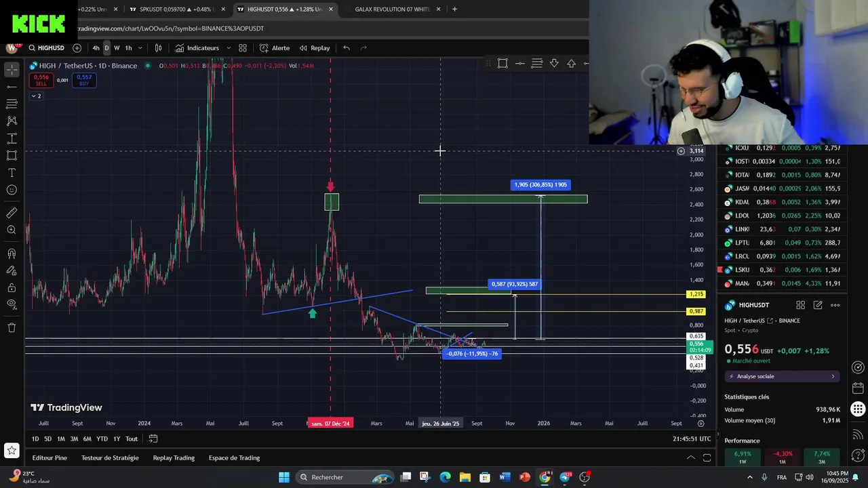This screenshot has height=488, width=868.
Task: Select the W weekly timeframe
Action: (x=117, y=48)
